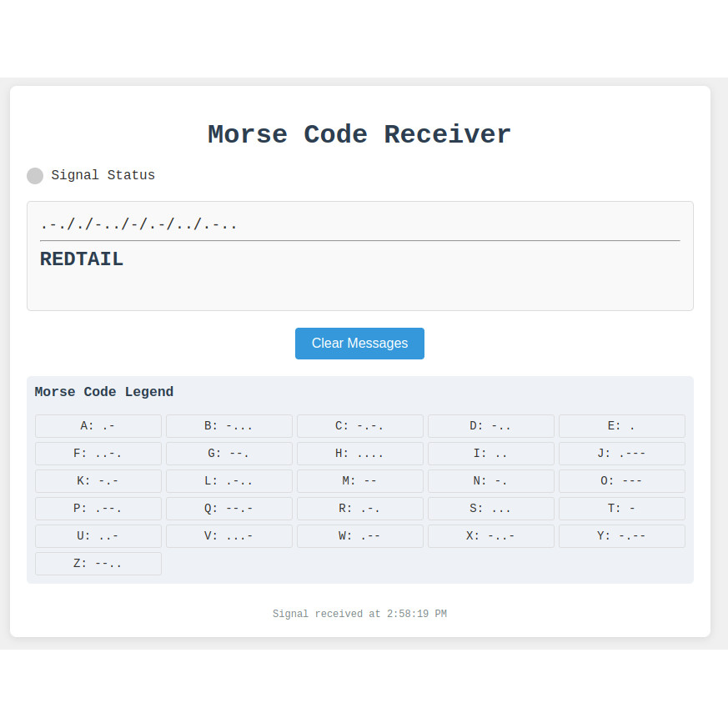This screenshot has height=728, width=728.
Task: Click the Morse Code Receiver heading
Action: (x=359, y=134)
